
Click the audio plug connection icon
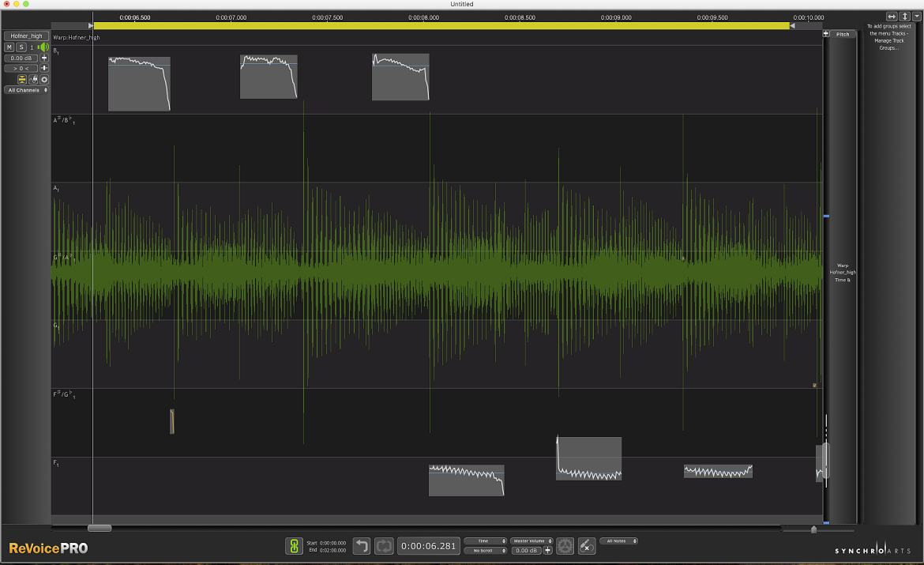point(586,546)
